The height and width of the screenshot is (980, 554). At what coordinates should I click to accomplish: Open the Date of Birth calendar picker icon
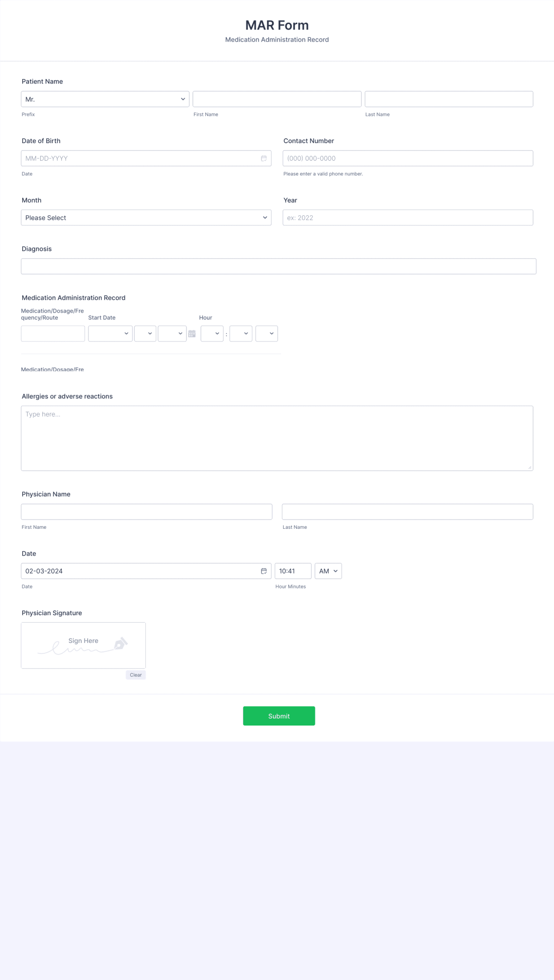point(264,158)
